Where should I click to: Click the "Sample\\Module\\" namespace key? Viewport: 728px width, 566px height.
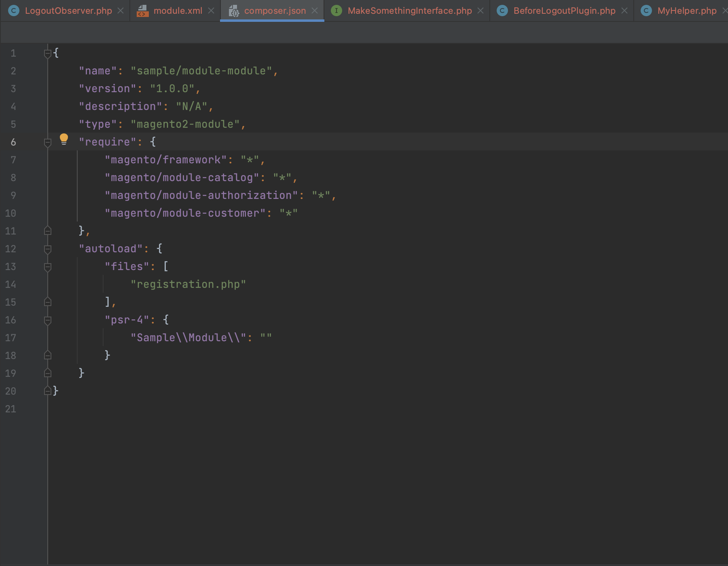pyautogui.click(x=188, y=338)
